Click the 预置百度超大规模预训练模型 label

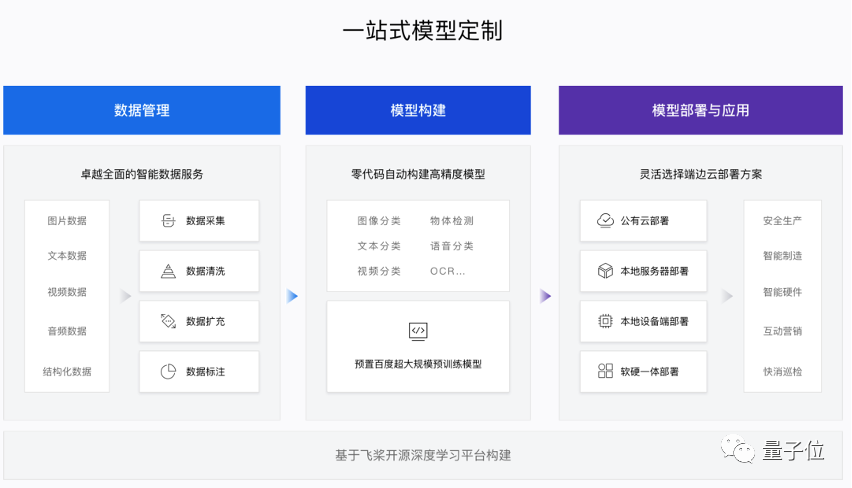(x=418, y=364)
